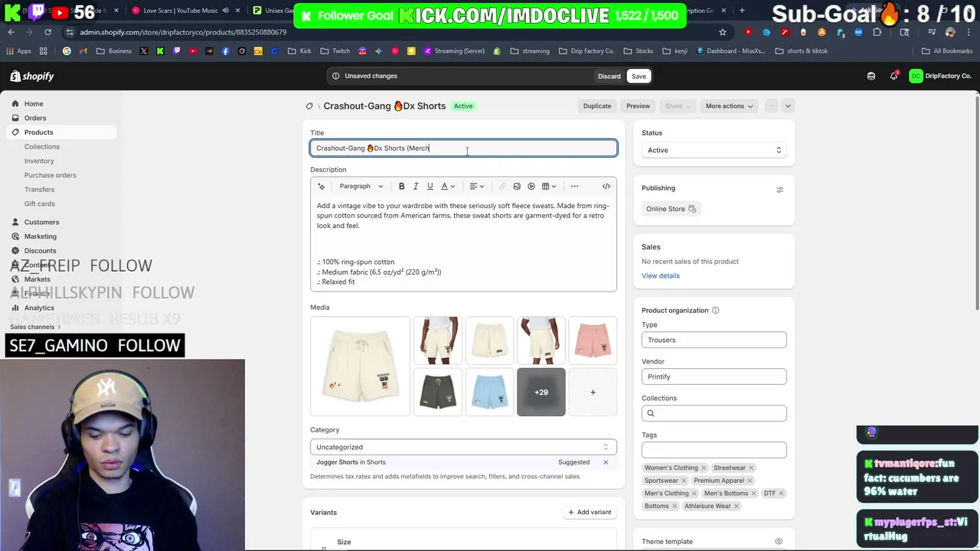This screenshot has height=551, width=980.
Task: Click the Shopify logo in header
Action: [x=32, y=76]
